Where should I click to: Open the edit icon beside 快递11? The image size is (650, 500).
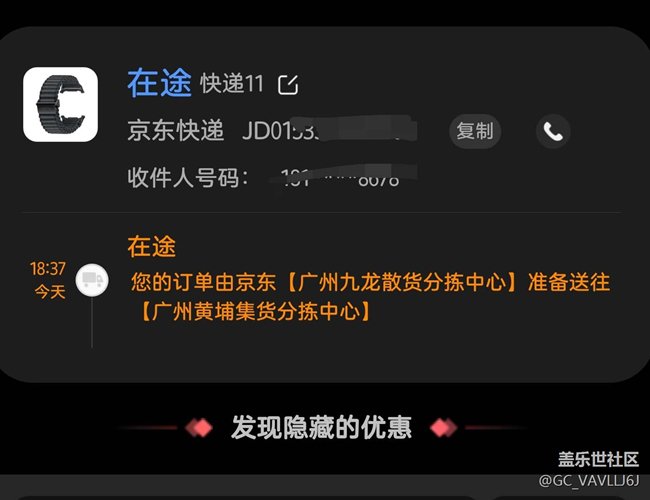[288, 85]
